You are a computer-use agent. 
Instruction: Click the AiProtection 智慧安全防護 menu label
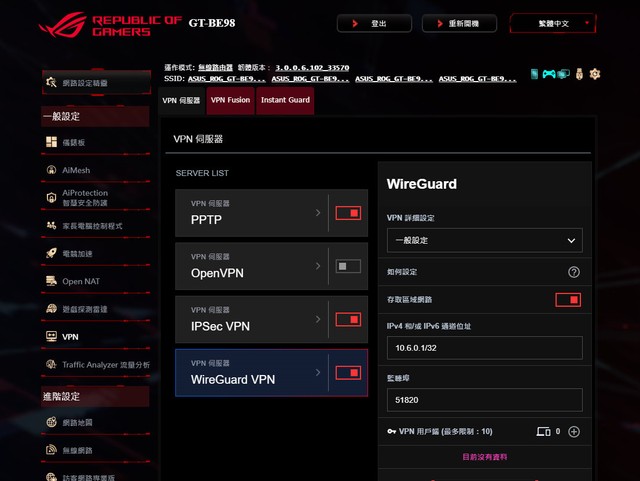point(85,198)
